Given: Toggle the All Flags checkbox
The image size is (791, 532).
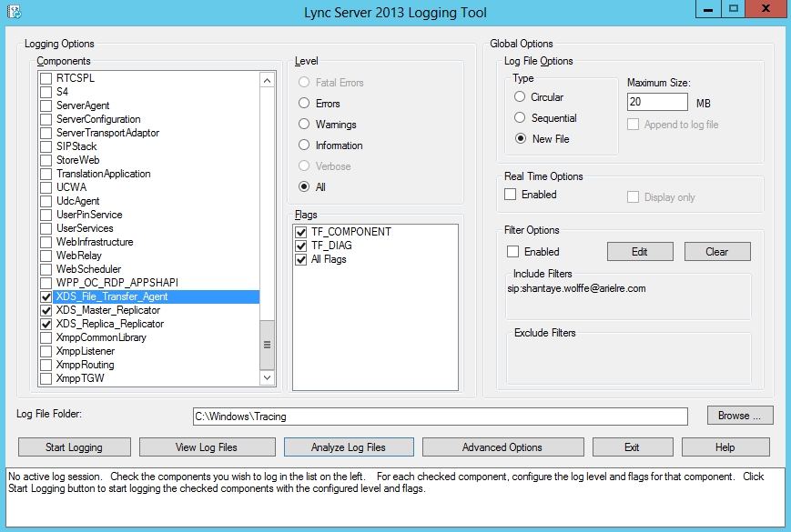Looking at the screenshot, I should click(x=301, y=259).
